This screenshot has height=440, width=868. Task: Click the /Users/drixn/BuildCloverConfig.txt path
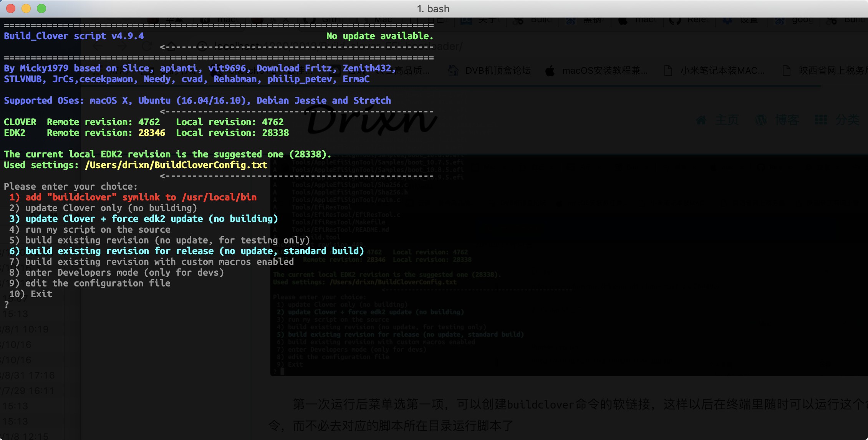click(176, 165)
